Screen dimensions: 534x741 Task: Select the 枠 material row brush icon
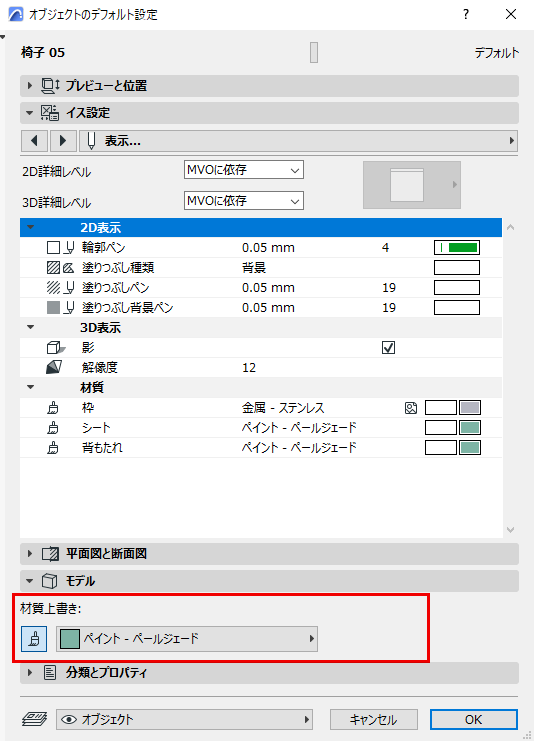click(53, 408)
